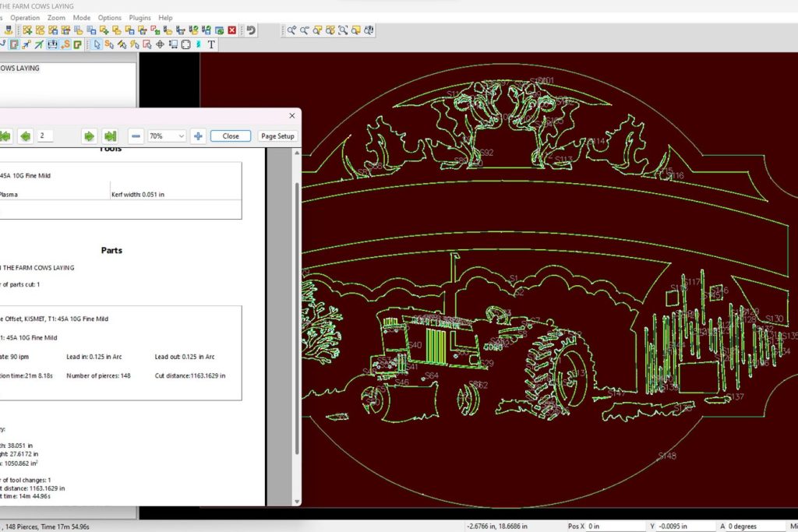Open the Options menu
This screenshot has width=798, height=532.
pos(110,17)
